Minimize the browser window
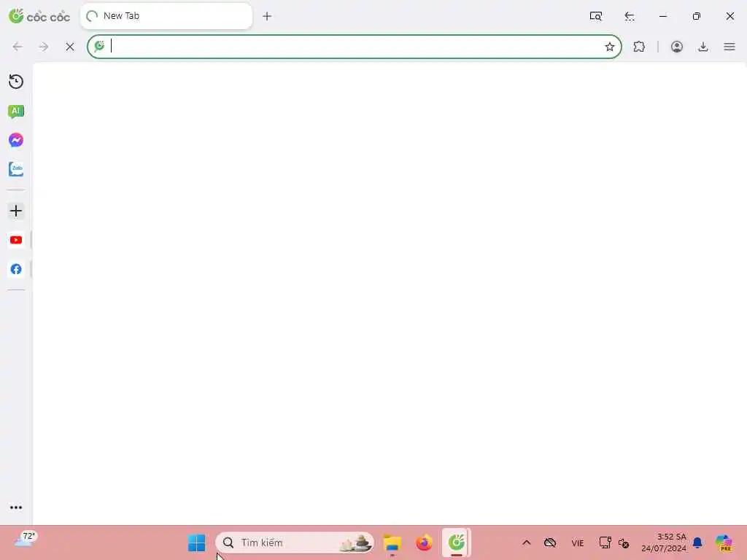747x560 pixels. [x=662, y=16]
